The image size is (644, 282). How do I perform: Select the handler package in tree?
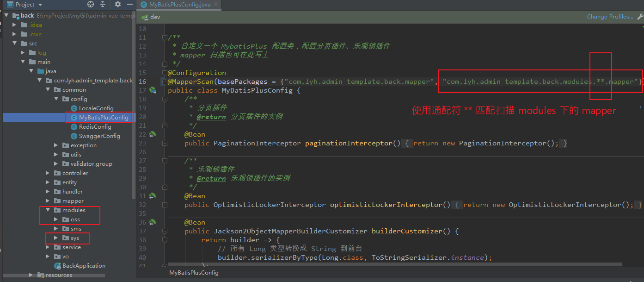73,192
